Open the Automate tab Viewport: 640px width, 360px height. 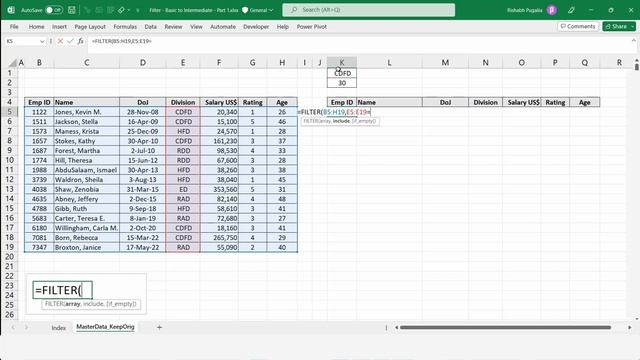pyautogui.click(x=223, y=27)
